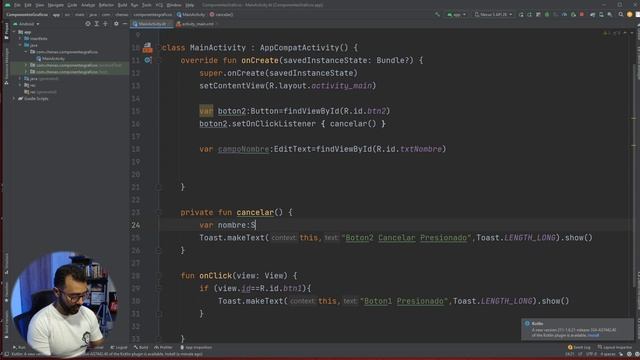The height and width of the screenshot is (360, 640).
Task: Open the Navigate menu
Action: [56, 5]
